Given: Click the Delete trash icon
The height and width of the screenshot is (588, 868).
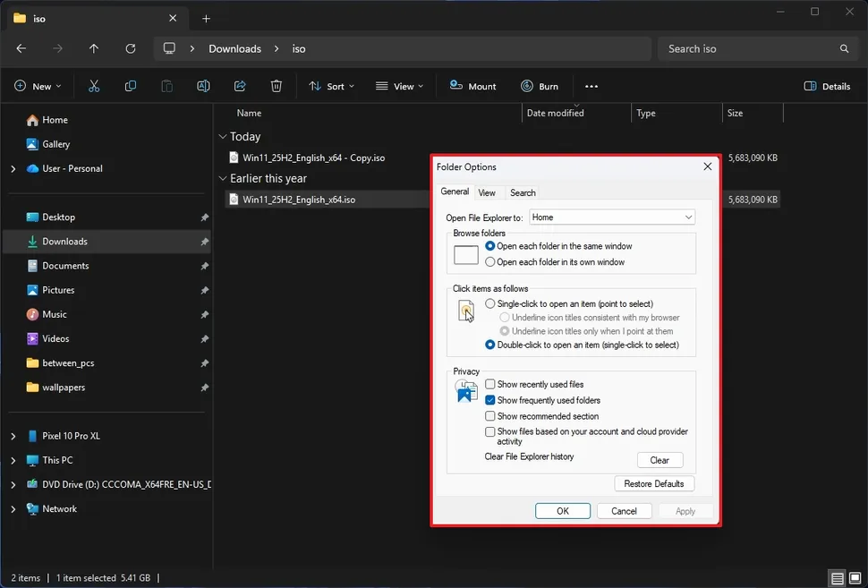Looking at the screenshot, I should [276, 85].
